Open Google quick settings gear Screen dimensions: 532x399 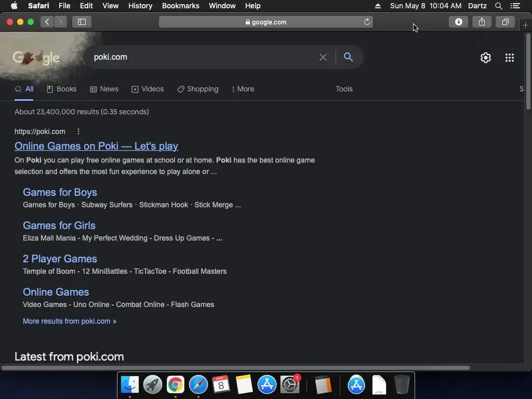point(486,58)
